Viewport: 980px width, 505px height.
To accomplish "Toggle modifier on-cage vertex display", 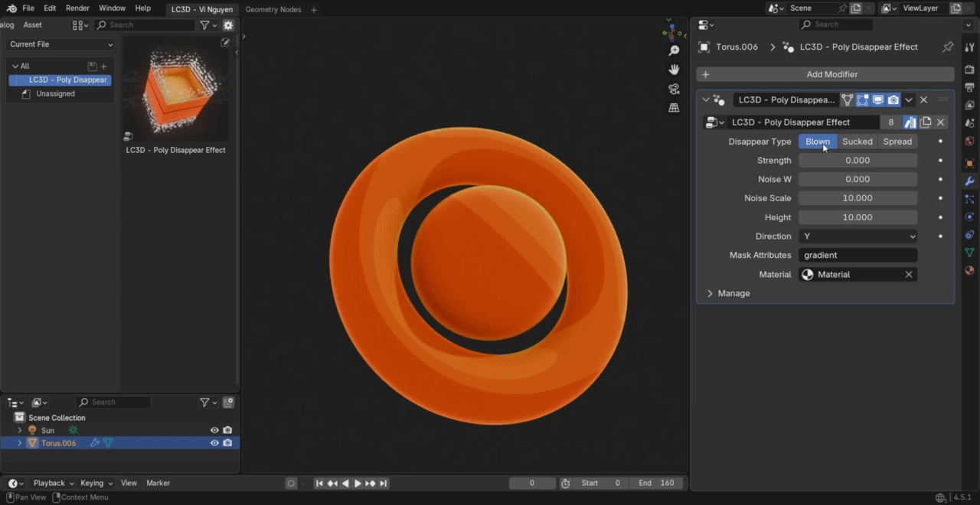I will 848,100.
